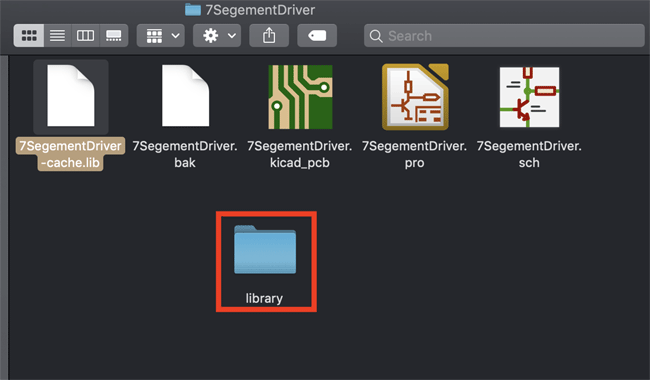
Task: Click the 7SegementDriver-cache.lib filename label
Action: 70,154
